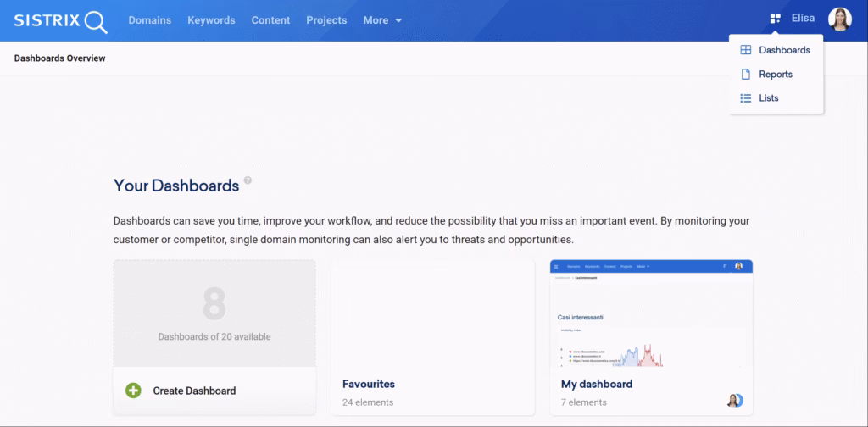The height and width of the screenshot is (427, 868).
Task: Click the SISTRIX magnifier logo
Action: [60, 20]
